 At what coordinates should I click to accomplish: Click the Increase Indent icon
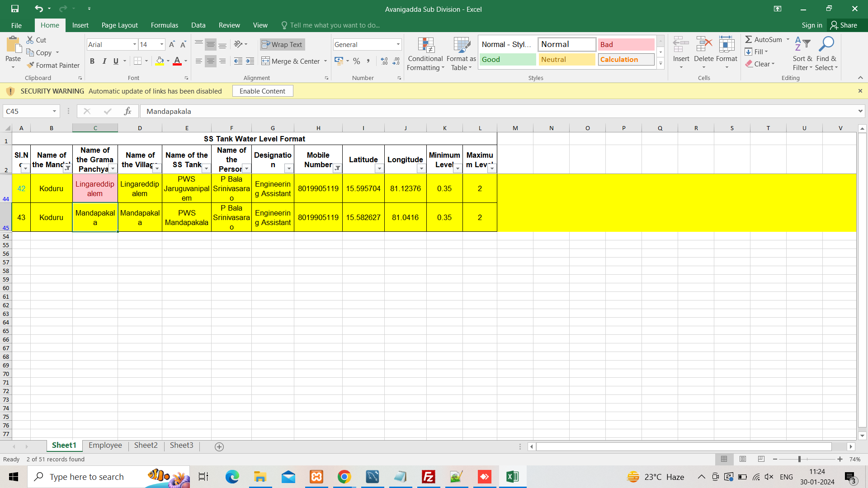coord(250,61)
